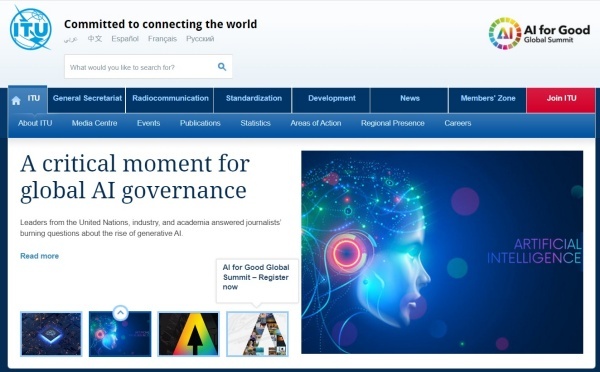
Task: Switch language to Français
Action: [x=162, y=39]
